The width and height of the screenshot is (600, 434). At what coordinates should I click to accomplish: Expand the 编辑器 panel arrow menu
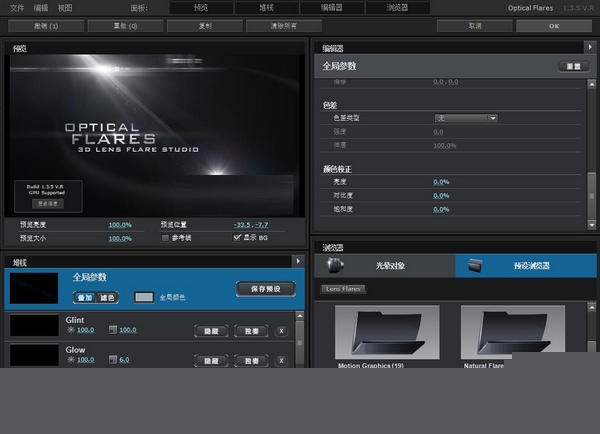coord(589,47)
